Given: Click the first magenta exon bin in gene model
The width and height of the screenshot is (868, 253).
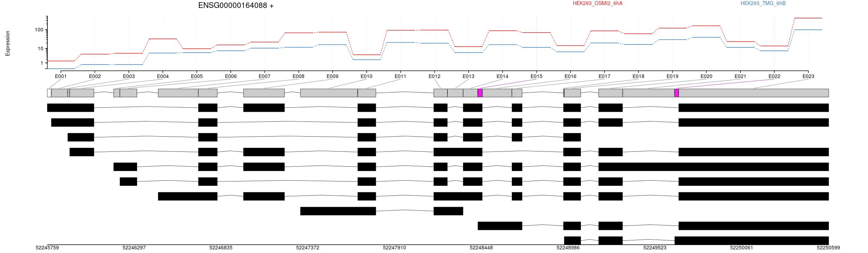Looking at the screenshot, I should [x=480, y=93].
